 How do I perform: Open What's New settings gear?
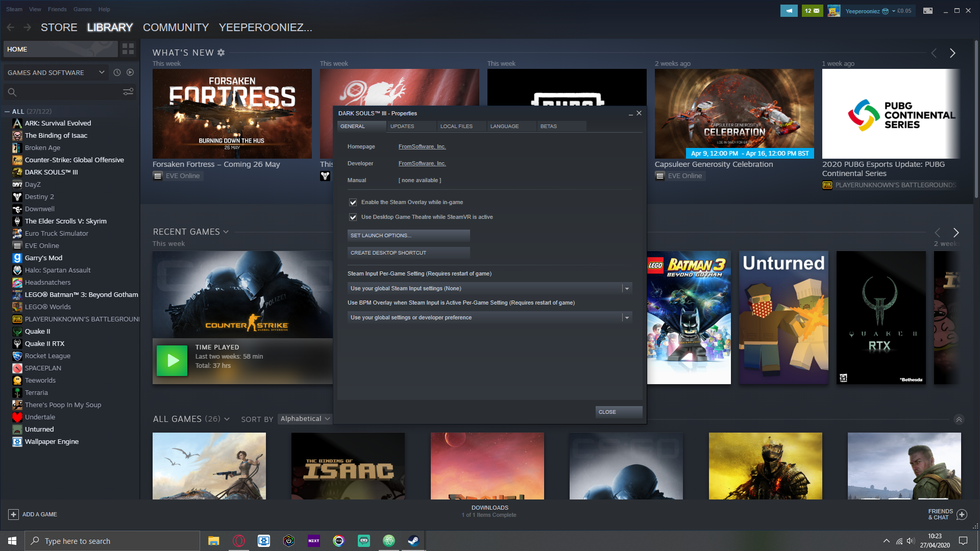[x=221, y=53]
